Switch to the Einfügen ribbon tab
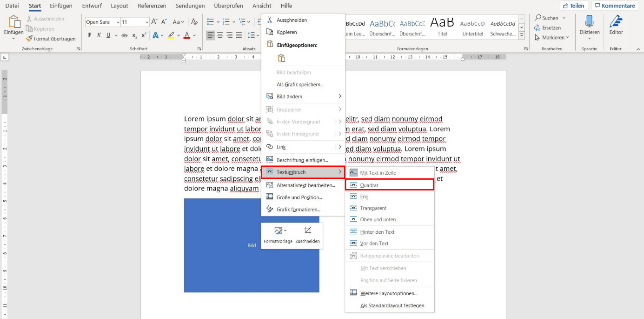Viewport: 644px width, 319px height. [x=61, y=6]
